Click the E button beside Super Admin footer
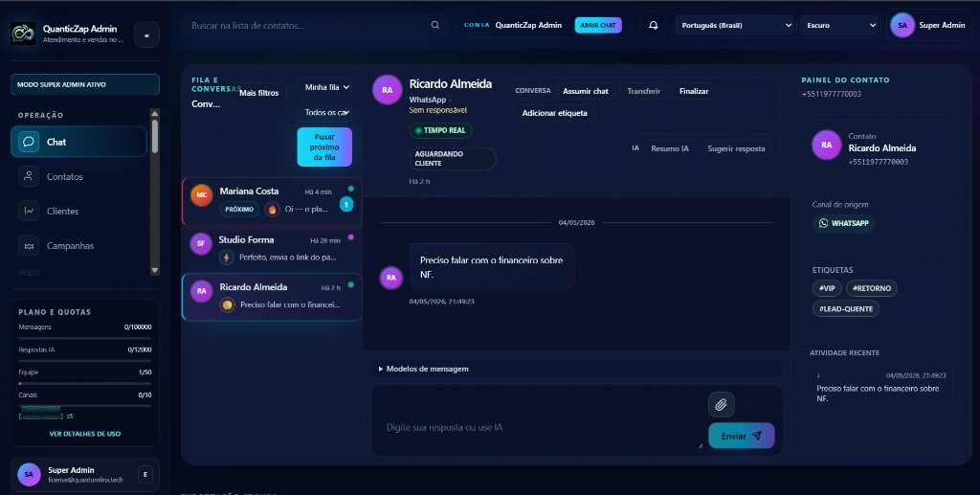The height and width of the screenshot is (495, 980). point(145,474)
